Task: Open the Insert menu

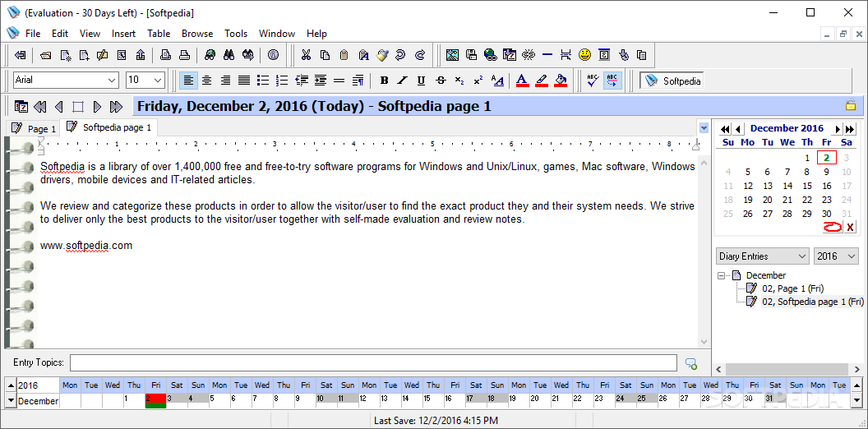Action: pyautogui.click(x=123, y=33)
